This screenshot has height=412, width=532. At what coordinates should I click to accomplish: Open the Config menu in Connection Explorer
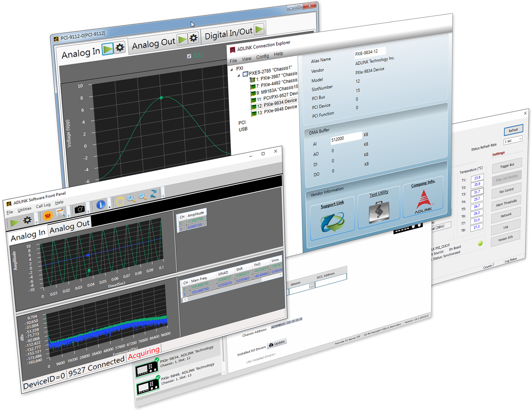point(263,56)
